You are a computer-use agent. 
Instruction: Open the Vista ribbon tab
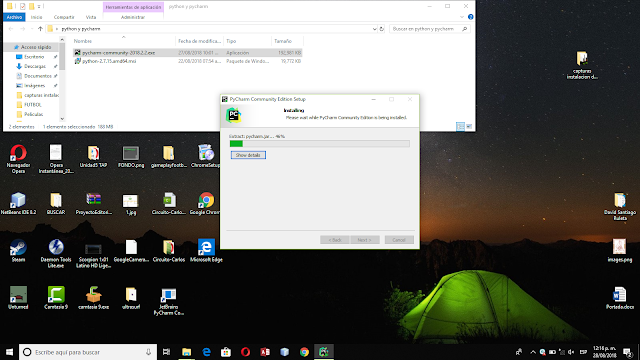click(x=91, y=17)
